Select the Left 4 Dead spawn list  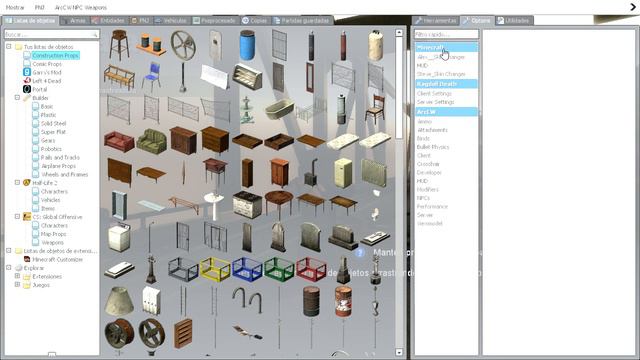[x=47, y=81]
